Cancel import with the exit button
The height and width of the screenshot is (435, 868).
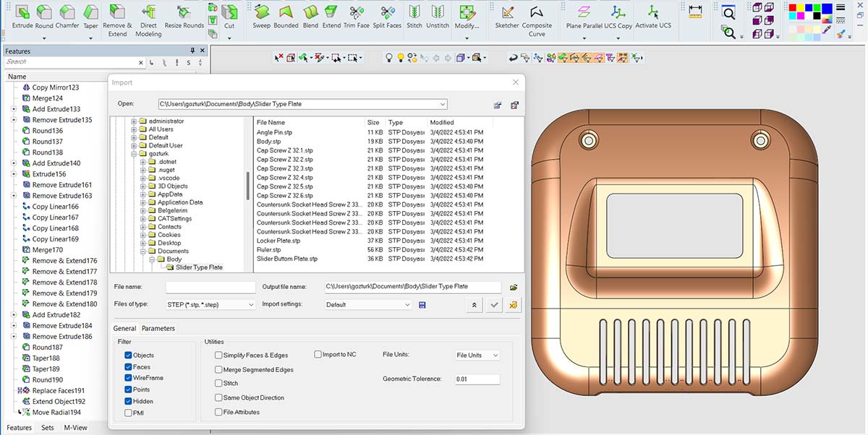[514, 305]
